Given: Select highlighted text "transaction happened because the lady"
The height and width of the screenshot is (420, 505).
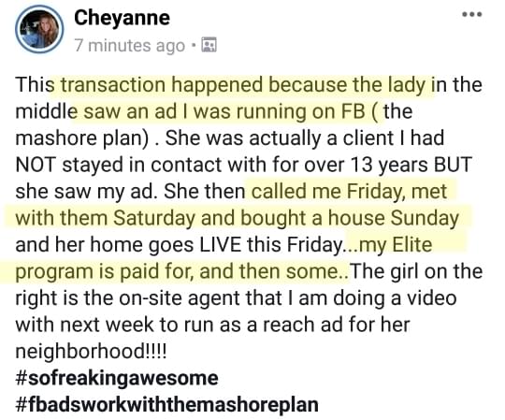Looking at the screenshot, I should [243, 85].
